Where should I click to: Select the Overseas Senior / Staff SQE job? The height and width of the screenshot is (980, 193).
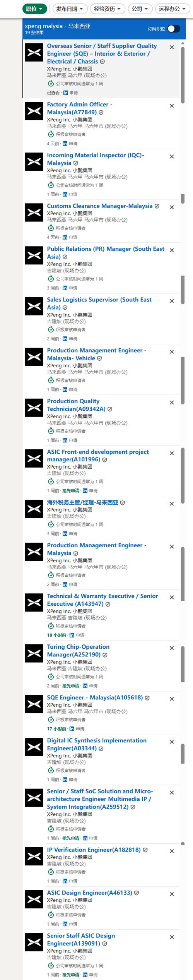tap(102, 53)
